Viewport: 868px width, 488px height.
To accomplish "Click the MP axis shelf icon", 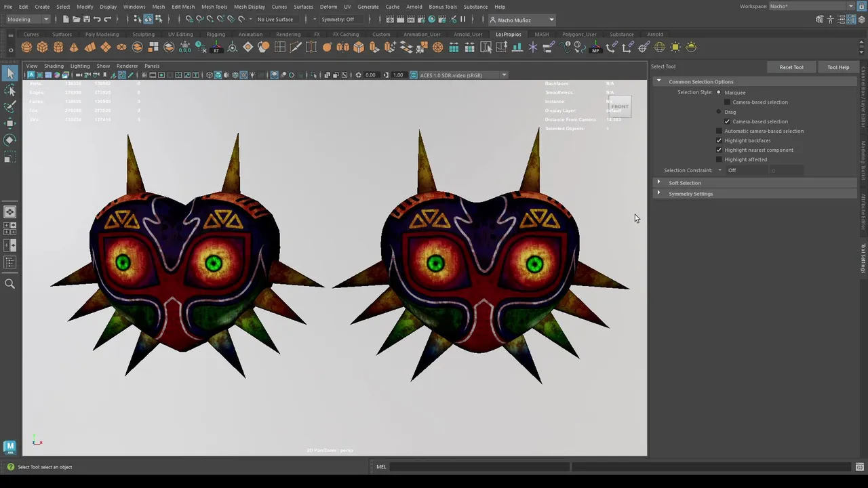I will tap(595, 47).
